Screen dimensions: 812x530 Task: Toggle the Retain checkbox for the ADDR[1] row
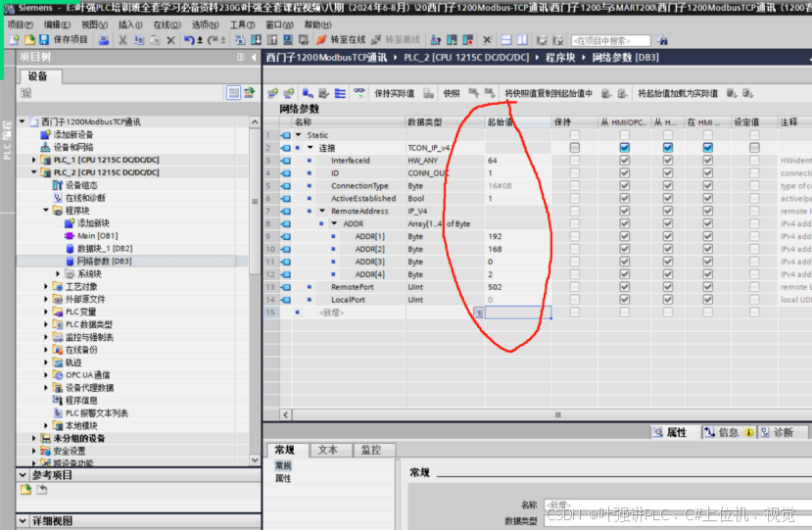574,236
